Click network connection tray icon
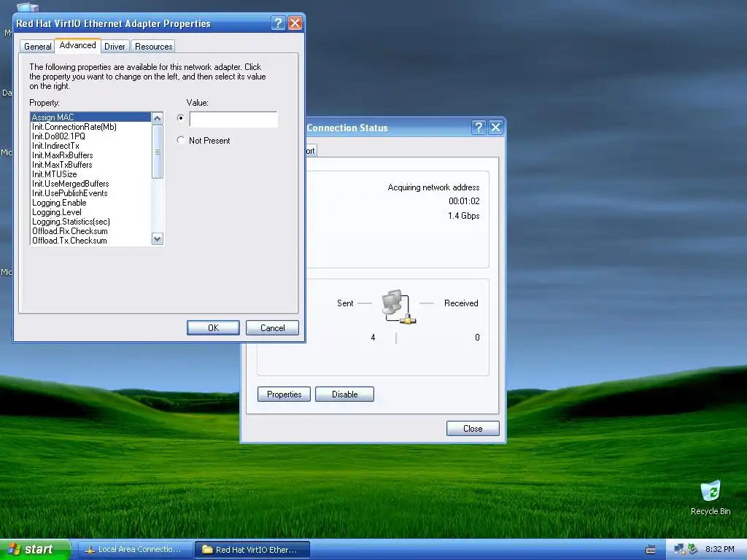Viewport: 747px width, 560px height. (679, 550)
